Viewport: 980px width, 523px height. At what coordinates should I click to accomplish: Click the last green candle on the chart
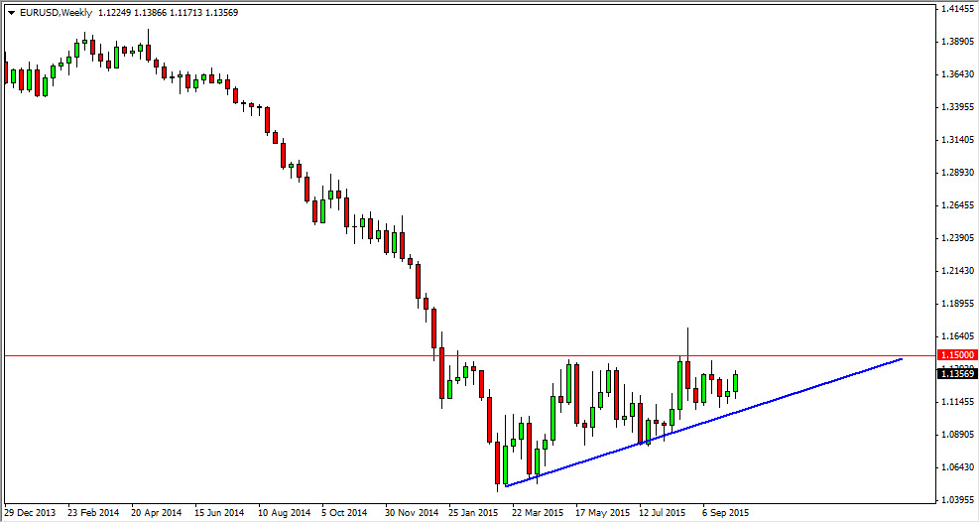(x=736, y=383)
